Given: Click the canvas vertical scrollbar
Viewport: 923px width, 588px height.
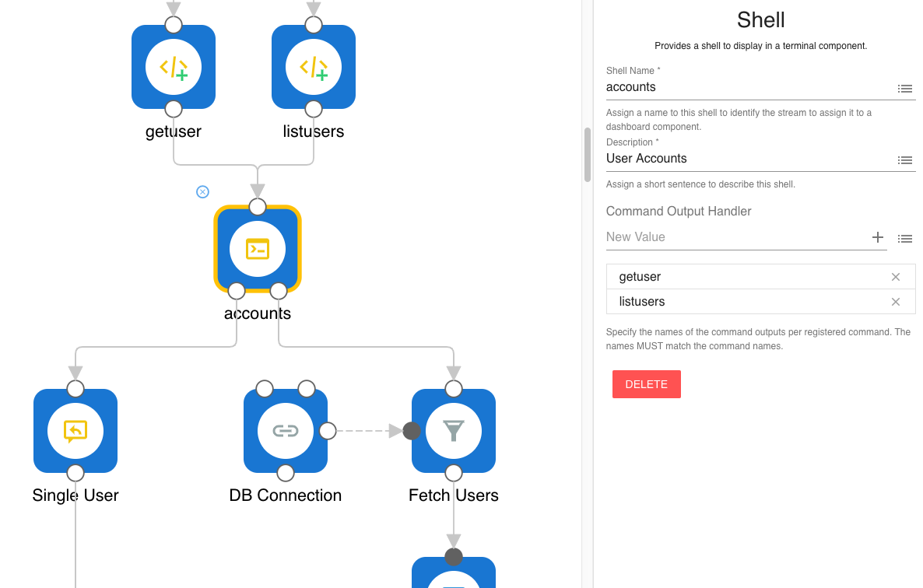Looking at the screenshot, I should [x=588, y=155].
